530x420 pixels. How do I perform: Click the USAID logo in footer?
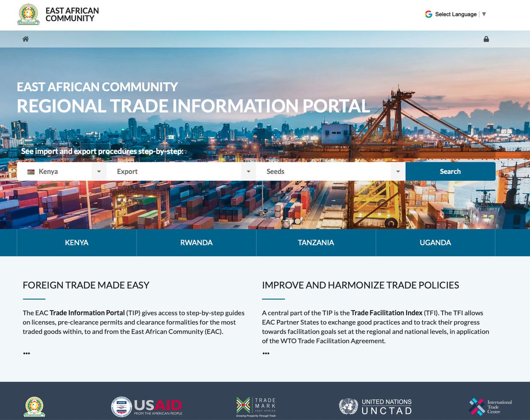(148, 405)
